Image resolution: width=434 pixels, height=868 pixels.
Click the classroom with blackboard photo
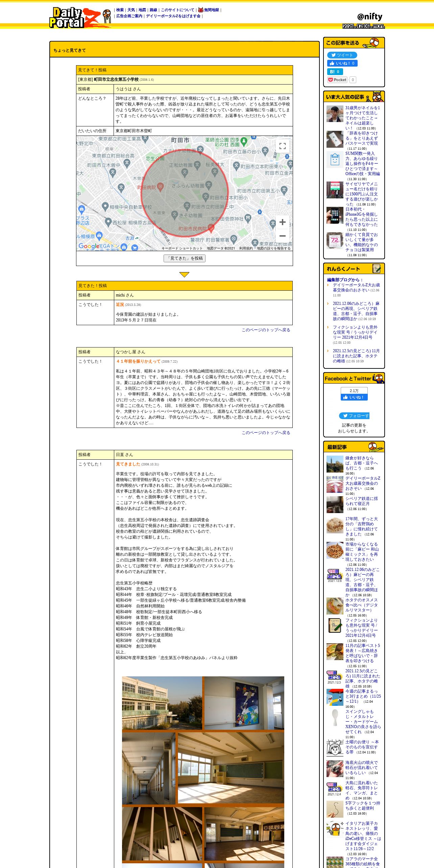pyautogui.click(x=231, y=769)
